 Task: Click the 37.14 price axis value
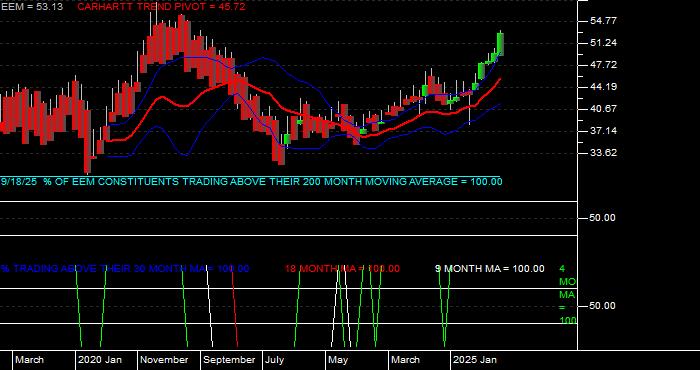[603, 131]
